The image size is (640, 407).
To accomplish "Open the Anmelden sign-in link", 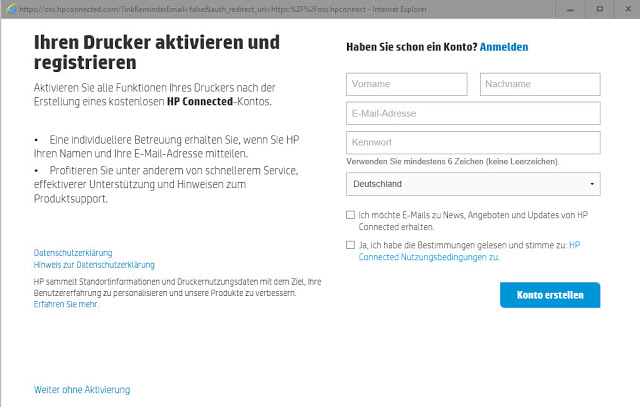I will point(504,47).
